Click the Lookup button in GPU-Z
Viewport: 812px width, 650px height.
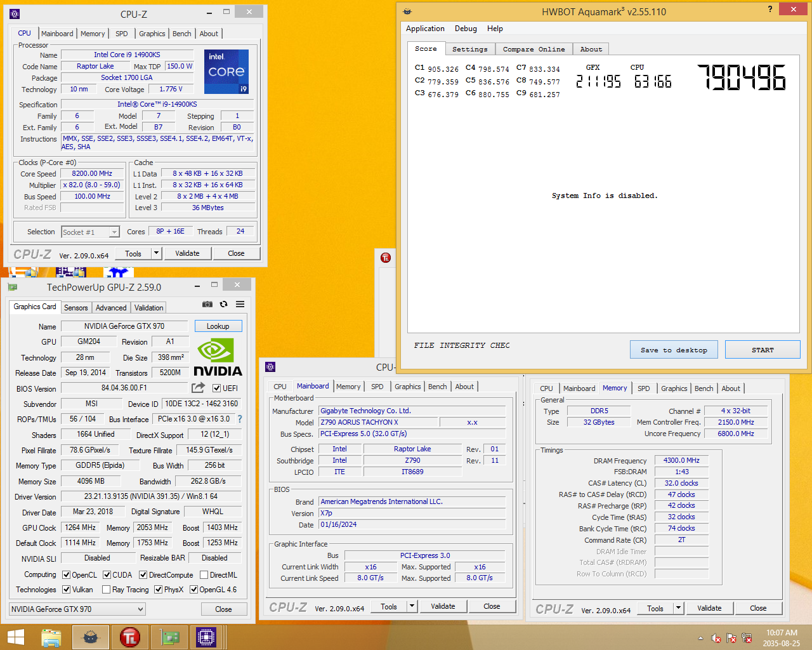(218, 326)
